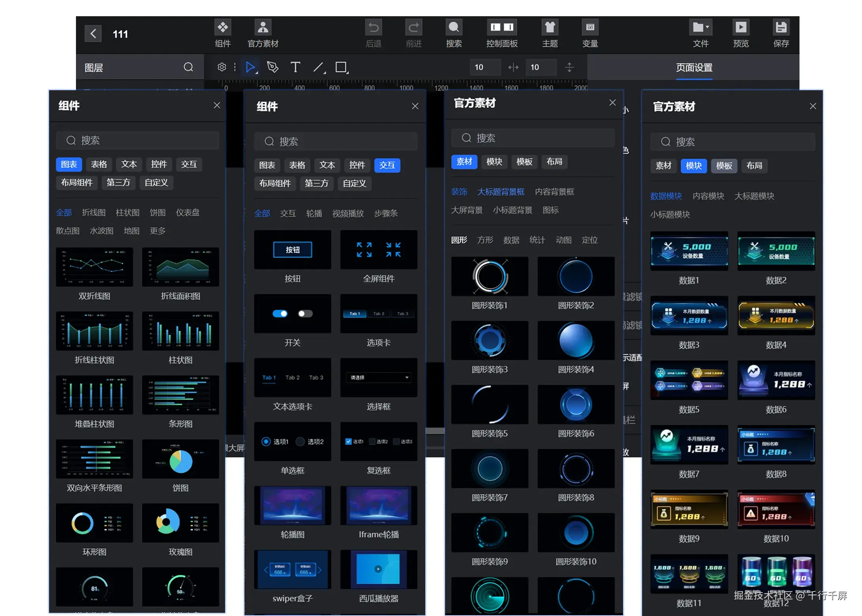Viewport: 862px width, 616px height.
Task: Open the 组件 components toolbar icon
Action: pyautogui.click(x=222, y=28)
